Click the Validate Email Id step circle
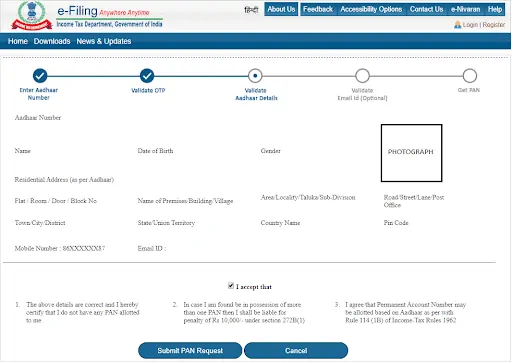 tap(362, 76)
